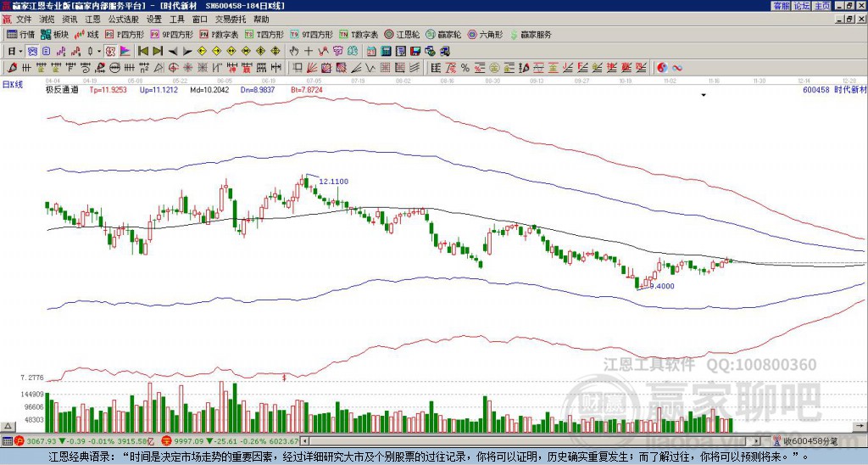Viewport: 868px width, 465px height.
Task: Open the T四方形 tool
Action: pos(264,35)
